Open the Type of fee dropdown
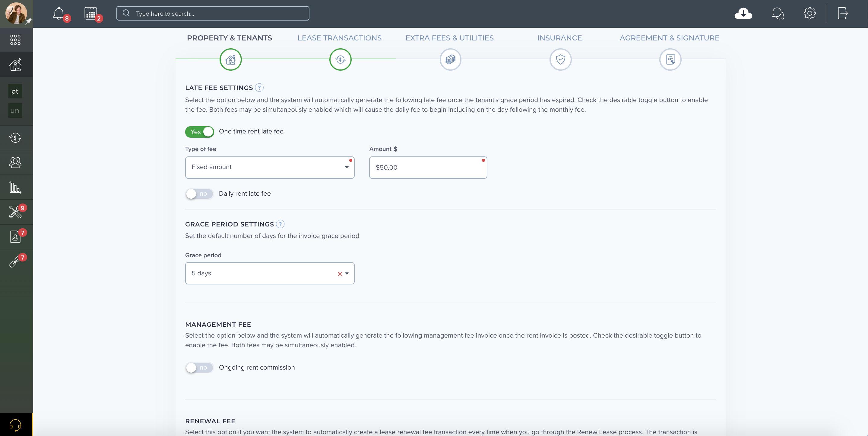The image size is (868, 436). (x=270, y=167)
